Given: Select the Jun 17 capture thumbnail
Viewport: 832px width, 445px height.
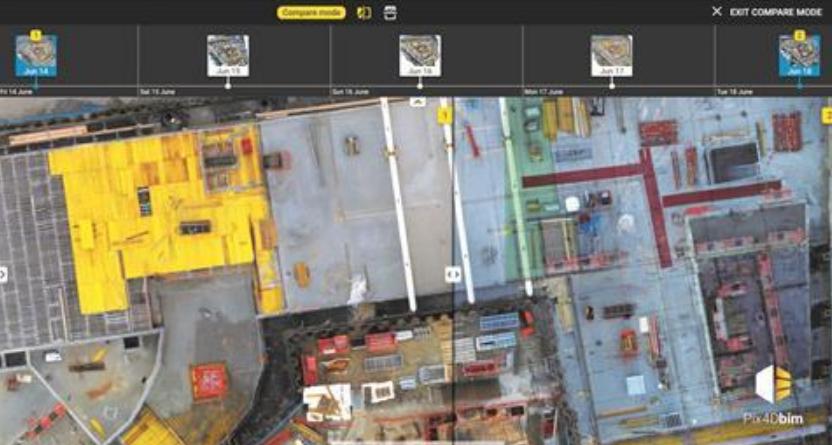Looking at the screenshot, I should click(611, 56).
